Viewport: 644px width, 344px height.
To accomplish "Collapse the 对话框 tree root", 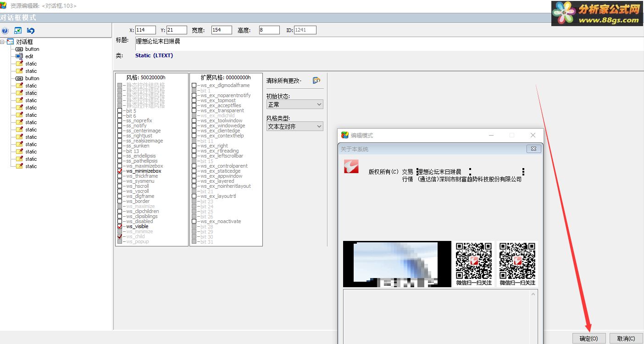I will (2, 42).
